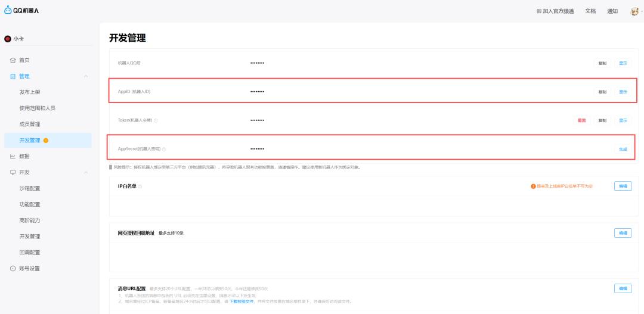Click the help icon beside AppSecret(机器人密钥)
The width and height of the screenshot is (644, 314).
coord(164,149)
